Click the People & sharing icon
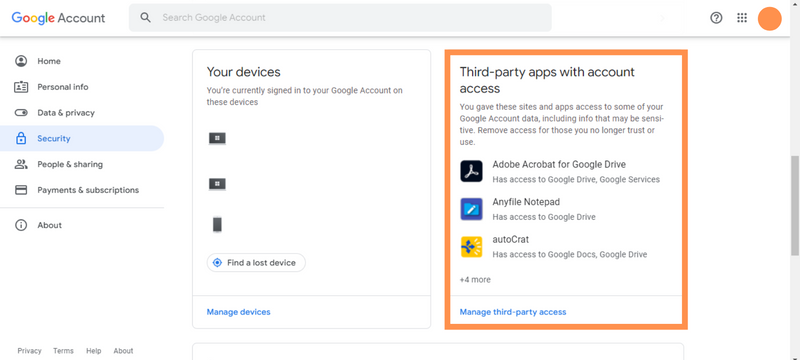Viewport: 800px width, 360px height. point(21,164)
